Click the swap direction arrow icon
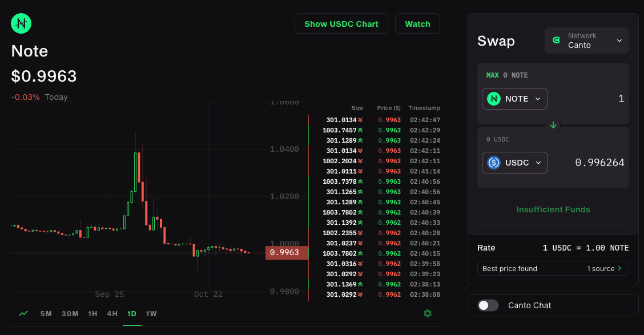Image resolution: width=644 pixels, height=335 pixels. coord(553,124)
